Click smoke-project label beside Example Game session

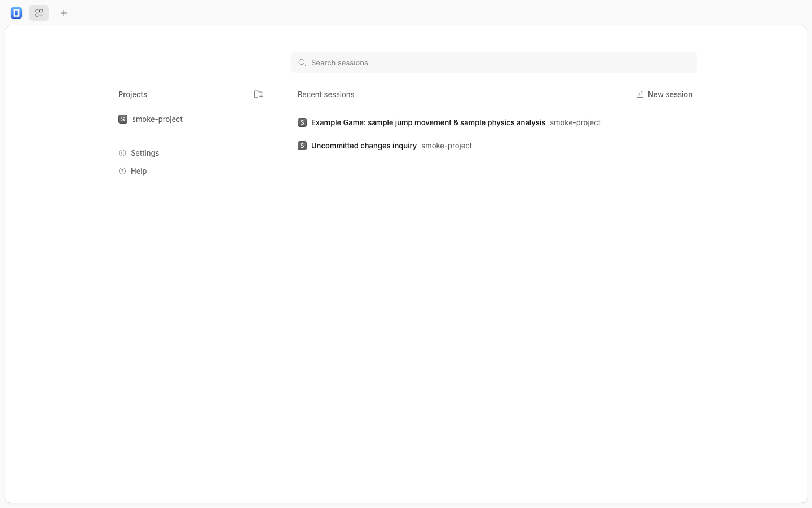[575, 122]
